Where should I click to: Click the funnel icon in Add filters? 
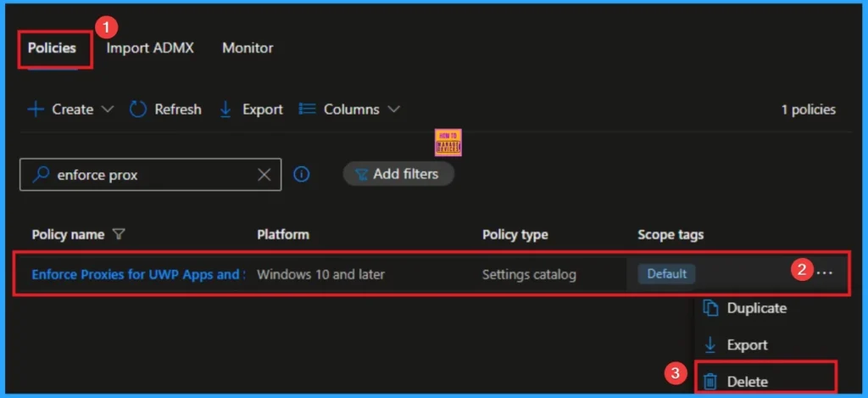click(x=361, y=175)
